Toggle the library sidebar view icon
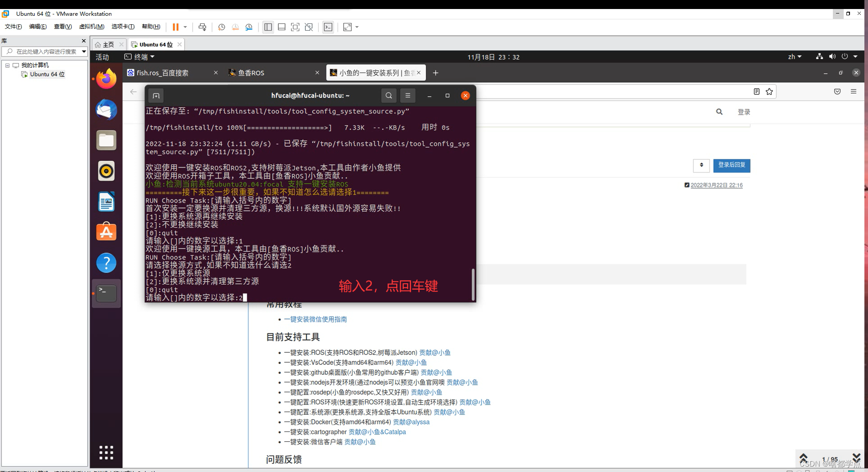 click(268, 27)
